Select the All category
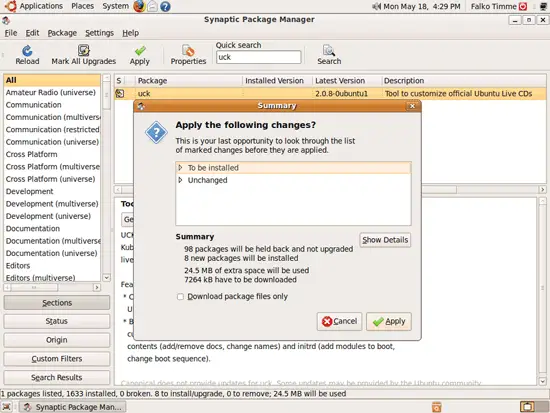 pos(52,80)
